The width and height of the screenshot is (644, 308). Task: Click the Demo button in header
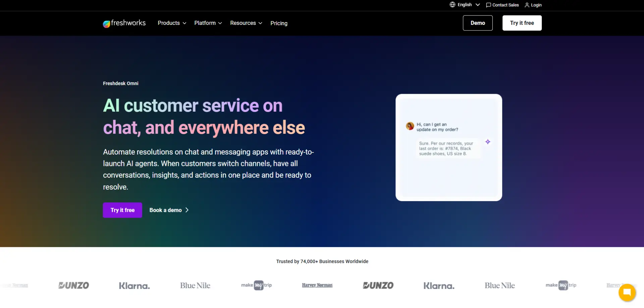click(x=478, y=23)
